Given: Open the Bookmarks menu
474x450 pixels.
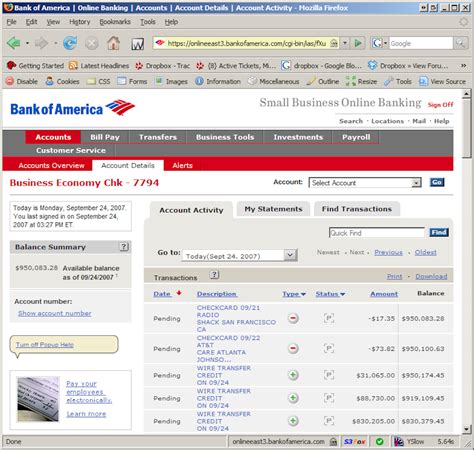Looking at the screenshot, I should [115, 22].
